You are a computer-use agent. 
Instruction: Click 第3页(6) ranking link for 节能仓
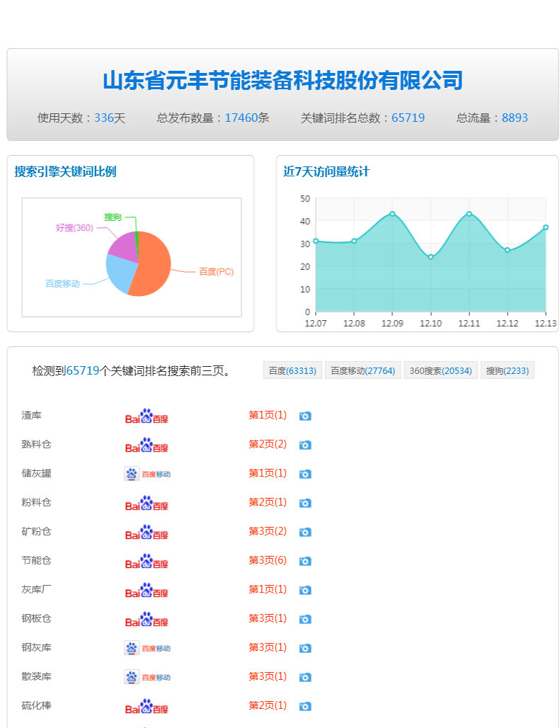(268, 560)
